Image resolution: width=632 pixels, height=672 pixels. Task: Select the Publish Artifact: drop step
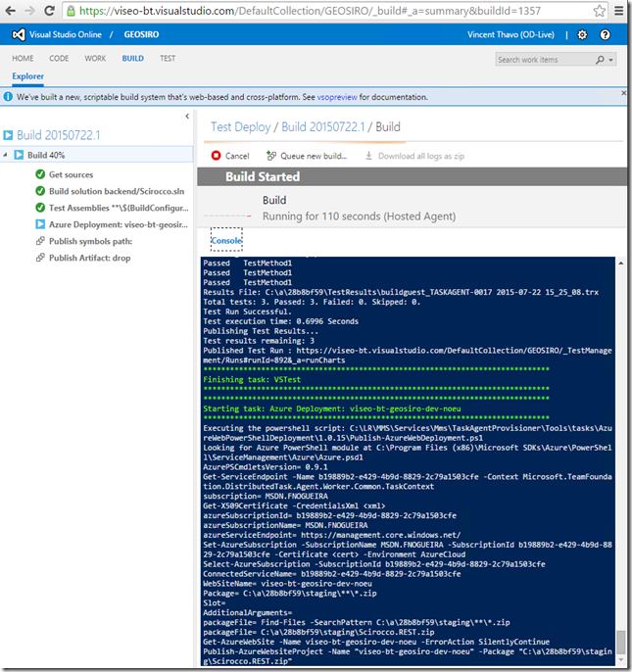click(89, 258)
